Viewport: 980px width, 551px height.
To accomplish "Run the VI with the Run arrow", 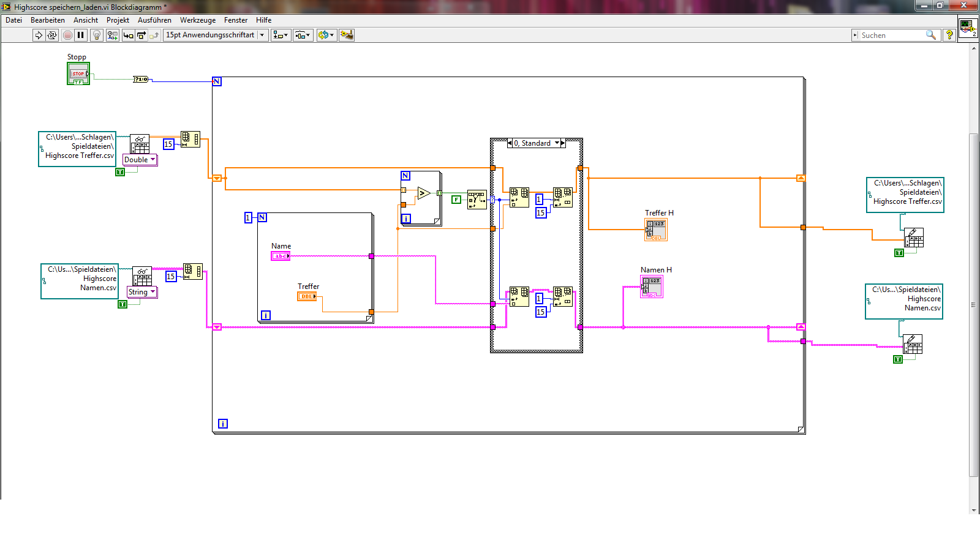I will (x=39, y=36).
